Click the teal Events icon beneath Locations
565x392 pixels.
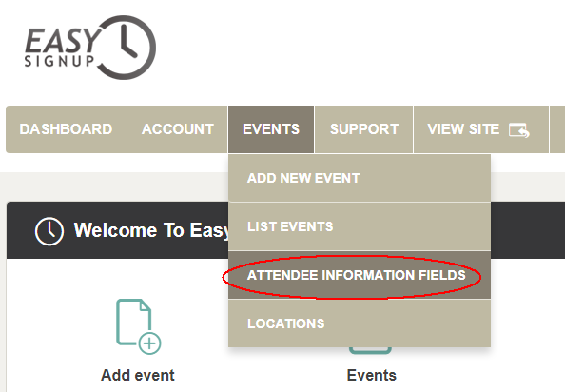[x=370, y=350]
